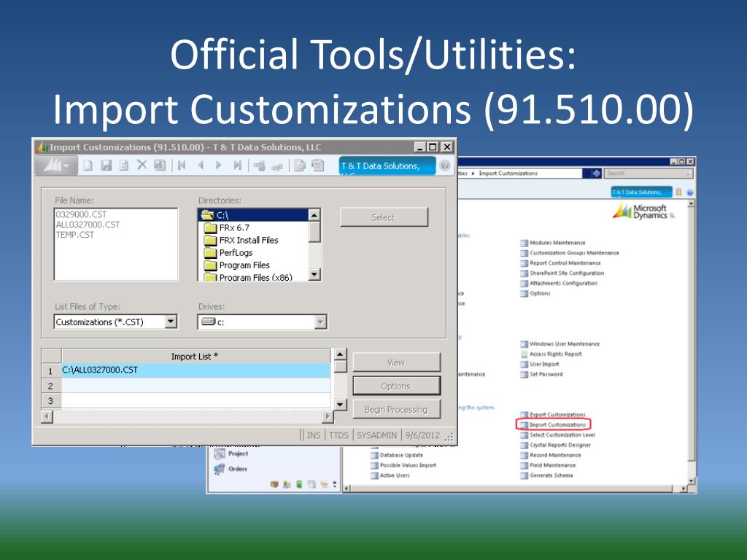Click the View button
The image size is (747, 560).
coord(396,362)
